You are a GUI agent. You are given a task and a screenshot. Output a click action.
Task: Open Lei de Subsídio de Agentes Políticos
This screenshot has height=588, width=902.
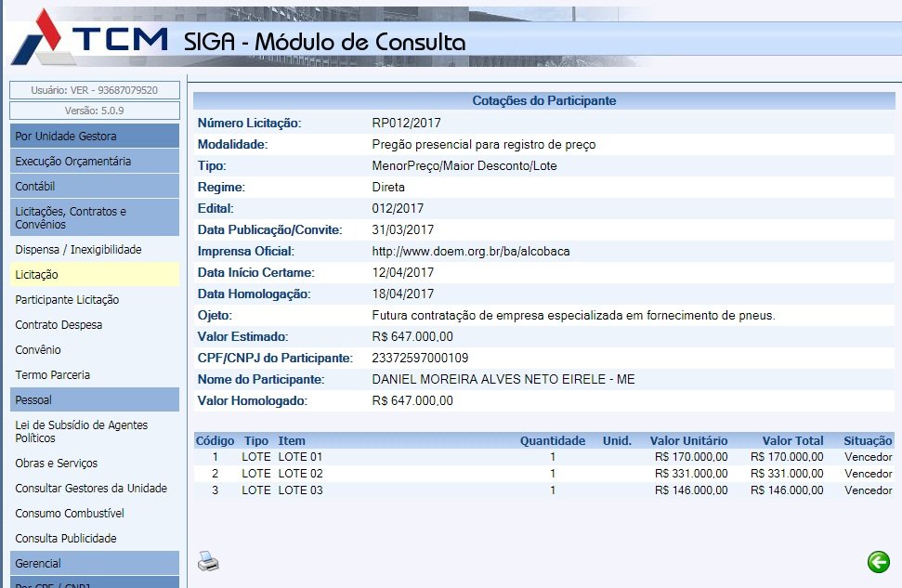81,431
